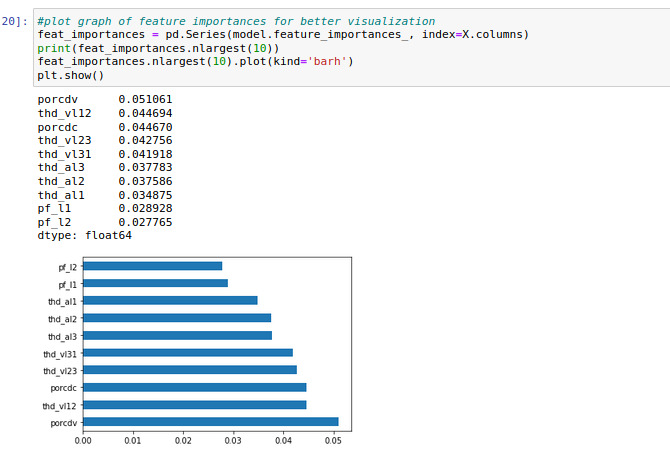
Task: Click the thd_al1 bar in the chart
Action: [x=170, y=300]
